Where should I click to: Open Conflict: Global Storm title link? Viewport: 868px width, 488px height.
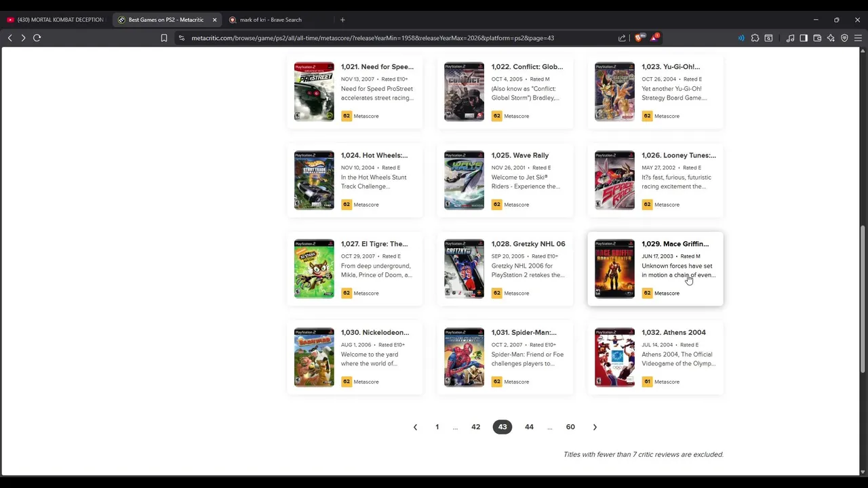tap(527, 66)
